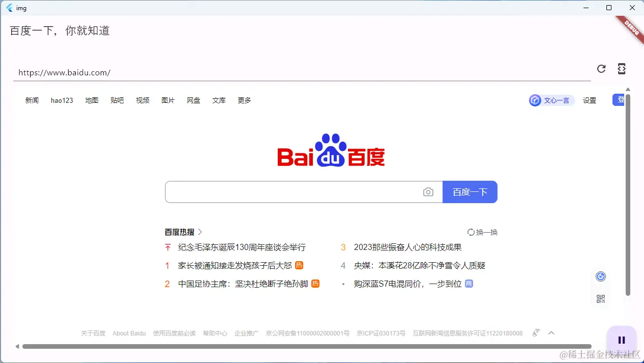Open the 贴吧 navigation link

117,100
